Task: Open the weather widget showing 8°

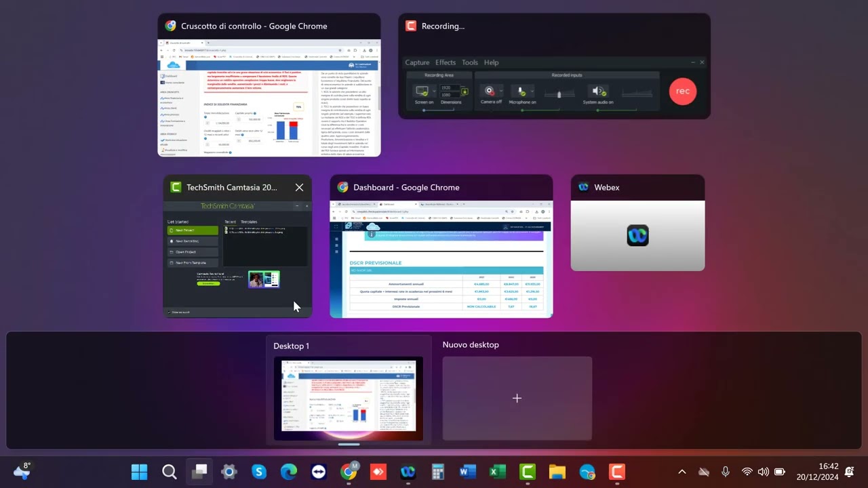Action: coord(22,471)
